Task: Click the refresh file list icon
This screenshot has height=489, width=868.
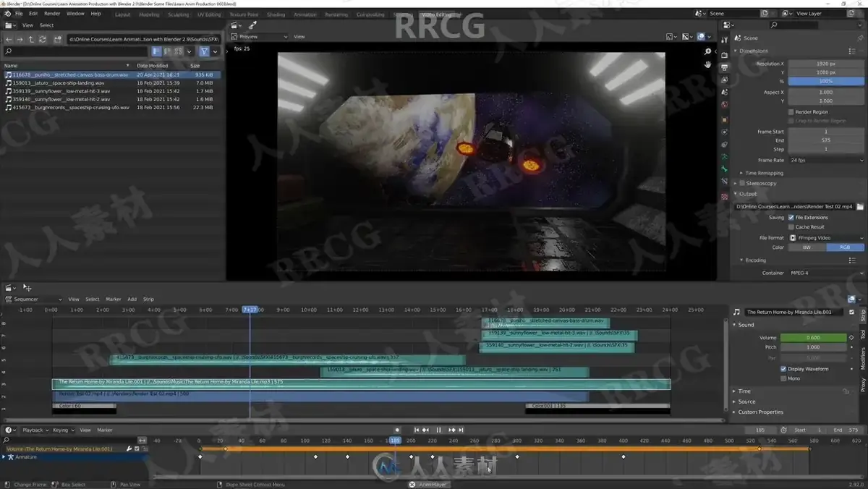Action: [x=43, y=40]
